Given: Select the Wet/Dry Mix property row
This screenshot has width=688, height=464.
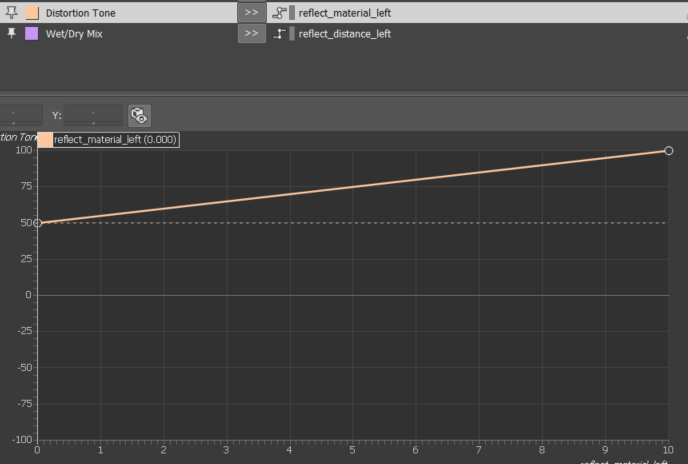Looking at the screenshot, I should pyautogui.click(x=344, y=33).
